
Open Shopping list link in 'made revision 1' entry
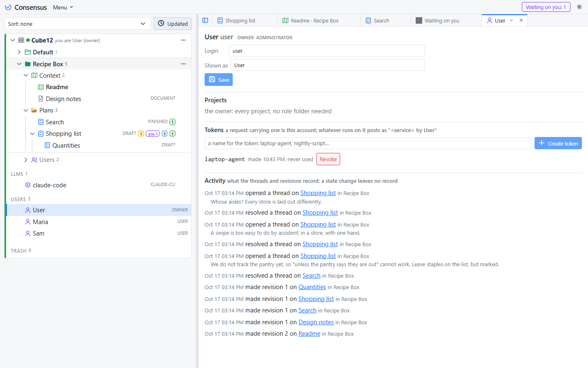click(316, 299)
